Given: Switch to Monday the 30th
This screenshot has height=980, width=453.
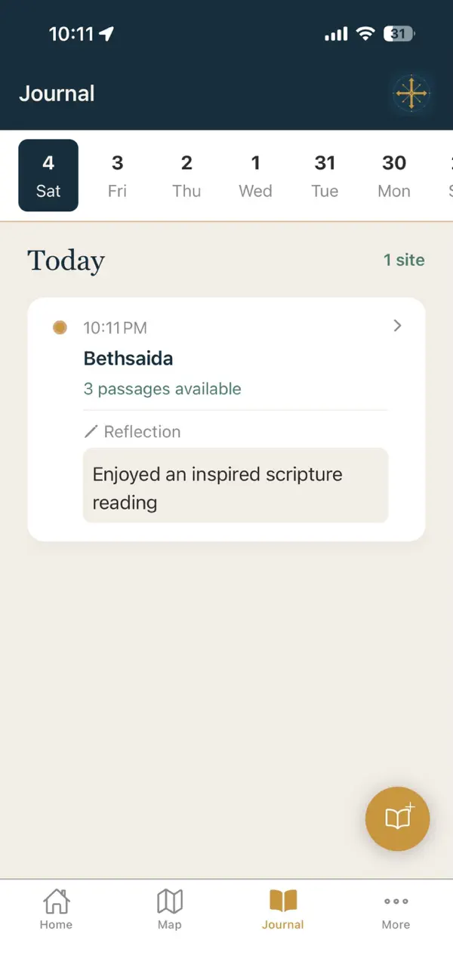Looking at the screenshot, I should click(393, 175).
